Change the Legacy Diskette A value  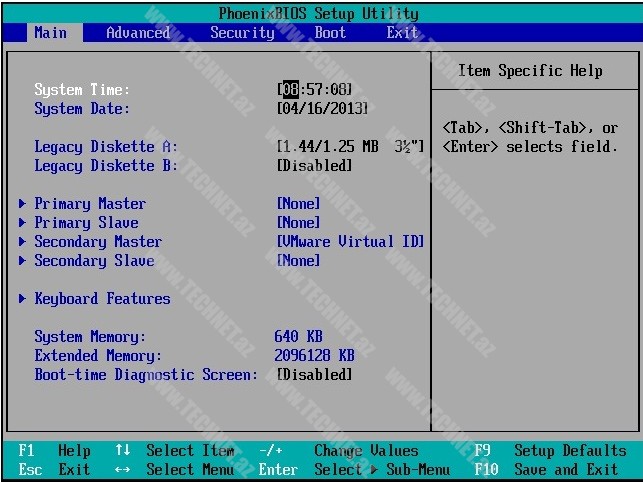(x=350, y=147)
